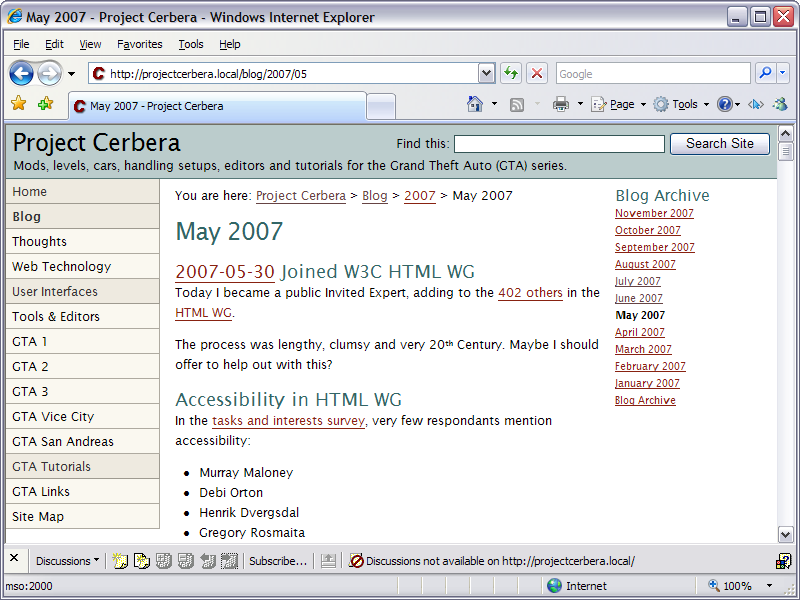The width and height of the screenshot is (800, 600).
Task: Click the Search Site button
Action: tap(719, 144)
